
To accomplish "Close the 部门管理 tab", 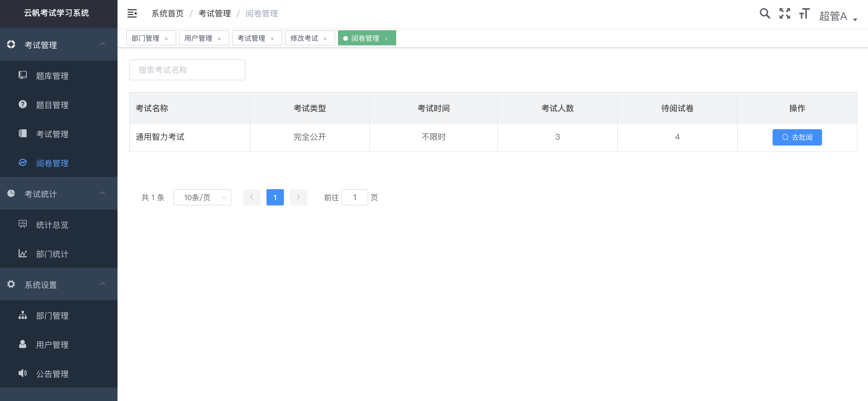I will tap(167, 38).
